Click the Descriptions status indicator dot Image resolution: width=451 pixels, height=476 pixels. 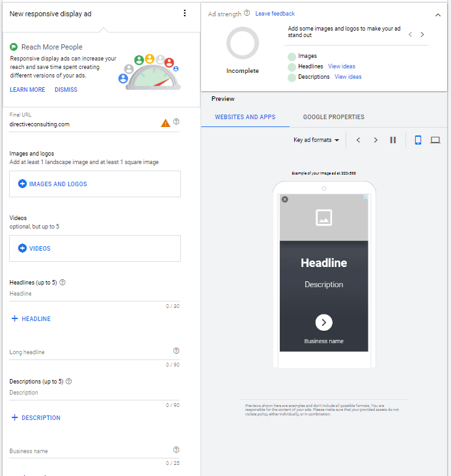click(292, 77)
